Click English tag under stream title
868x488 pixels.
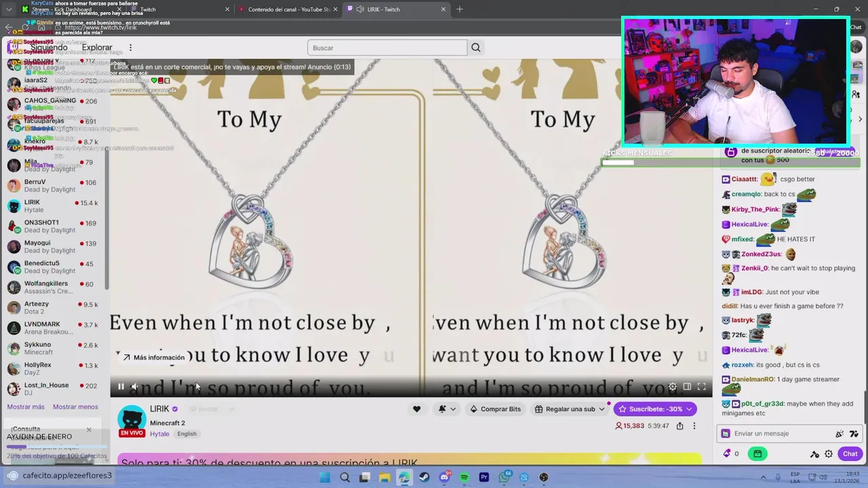186,434
